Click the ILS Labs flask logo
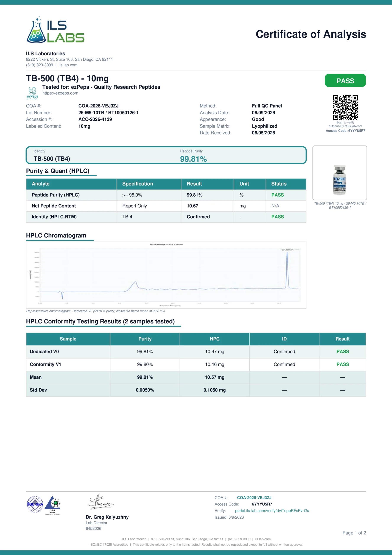392x555 pixels. [x=56, y=30]
